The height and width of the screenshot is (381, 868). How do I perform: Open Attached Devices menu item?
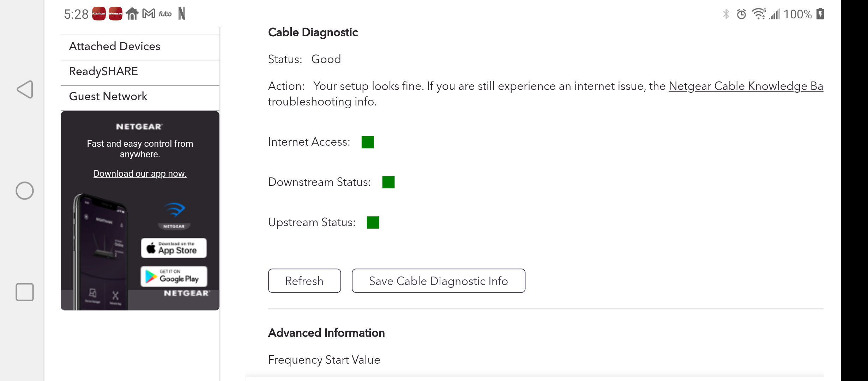(115, 47)
